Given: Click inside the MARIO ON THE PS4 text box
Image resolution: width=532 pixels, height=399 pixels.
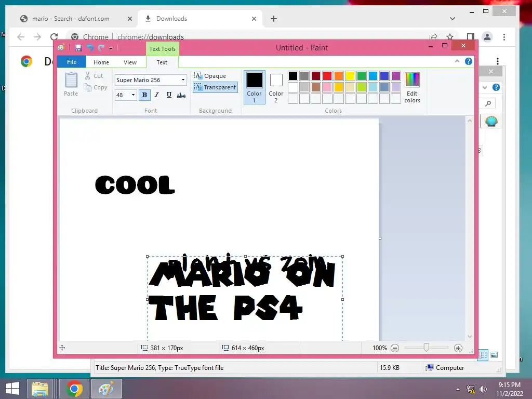Looking at the screenshot, I should coord(245,299).
